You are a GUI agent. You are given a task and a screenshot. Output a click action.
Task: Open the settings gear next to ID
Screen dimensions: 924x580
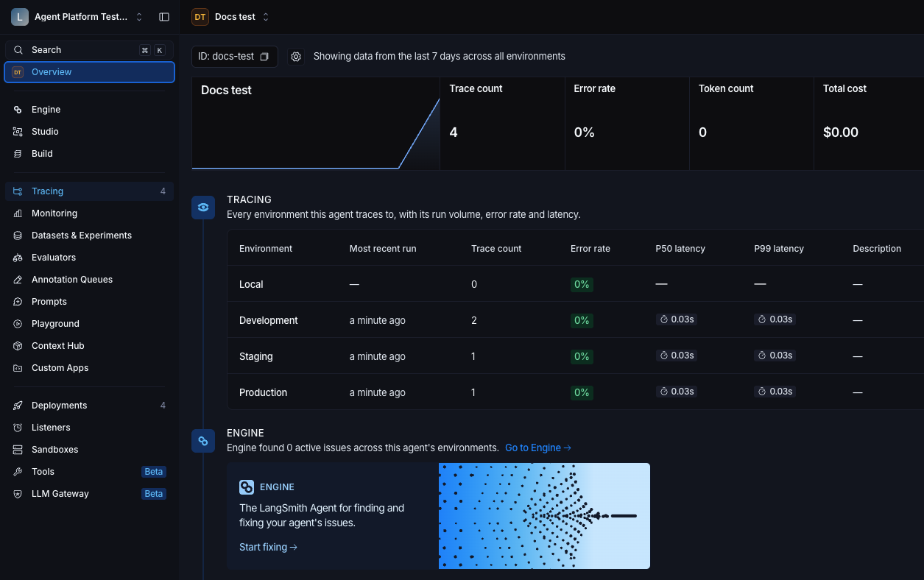coord(296,57)
